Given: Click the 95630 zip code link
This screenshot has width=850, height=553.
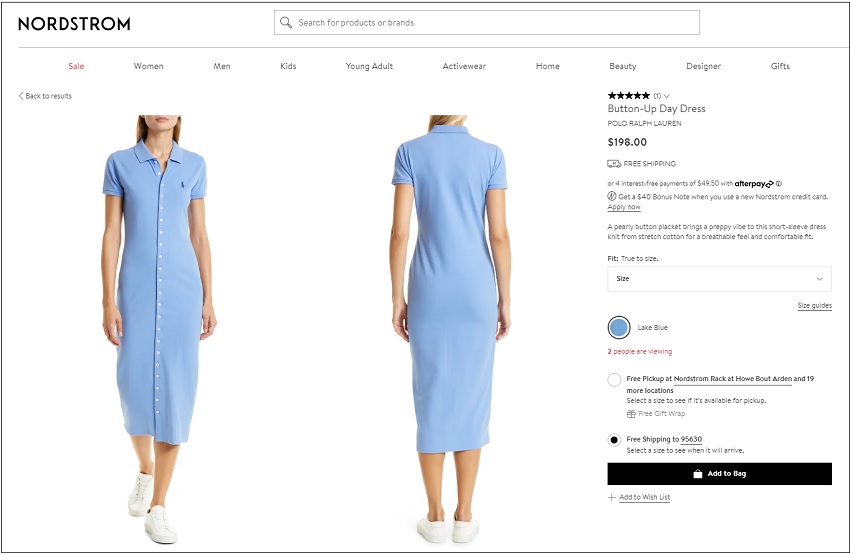Looking at the screenshot, I should point(691,439).
